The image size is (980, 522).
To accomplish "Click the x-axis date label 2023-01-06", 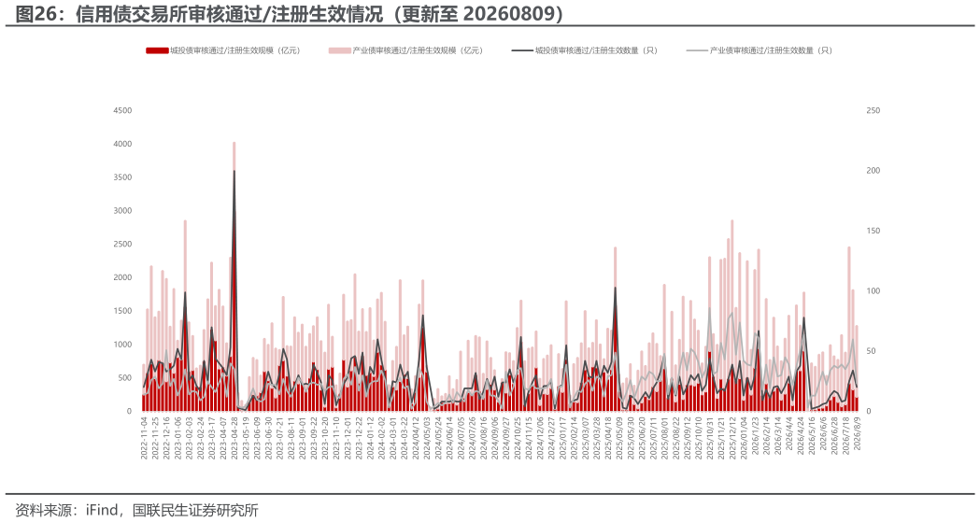I will coord(178,438).
